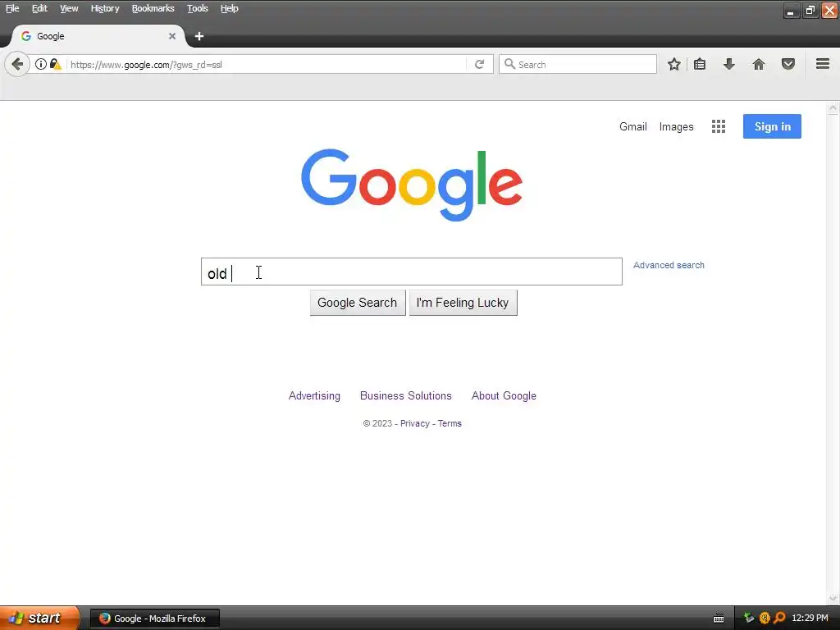Click the scrollbar up arrow
The width and height of the screenshot is (840, 630).
(x=833, y=108)
